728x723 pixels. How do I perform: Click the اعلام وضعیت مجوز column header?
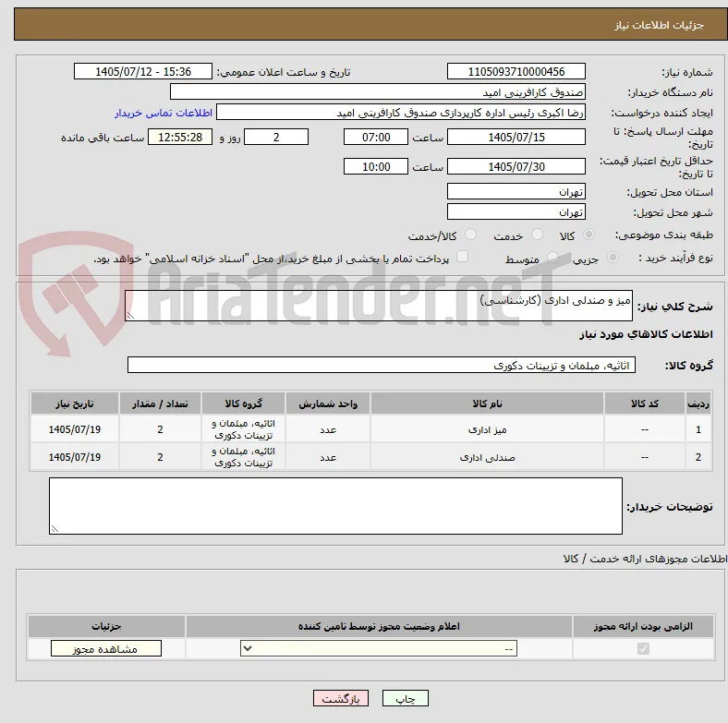coord(379,626)
